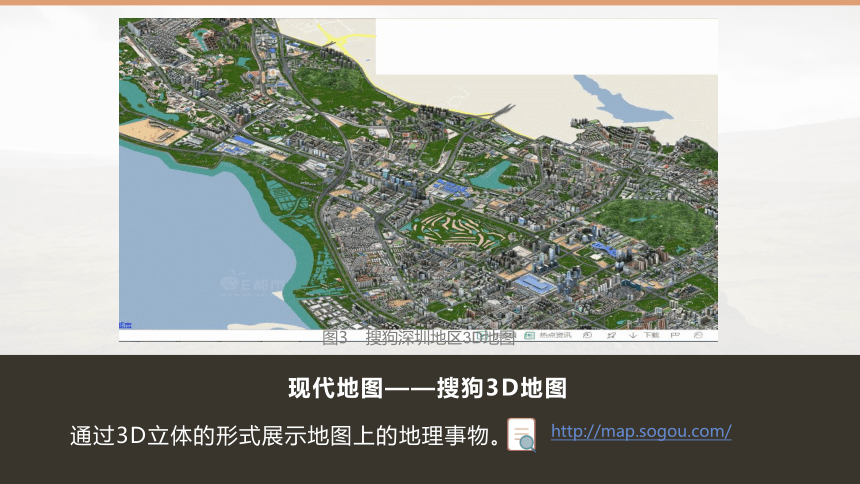Image resolution: width=860 pixels, height=484 pixels.
Task: Click the flag icon in map toolbar
Action: click(x=675, y=335)
